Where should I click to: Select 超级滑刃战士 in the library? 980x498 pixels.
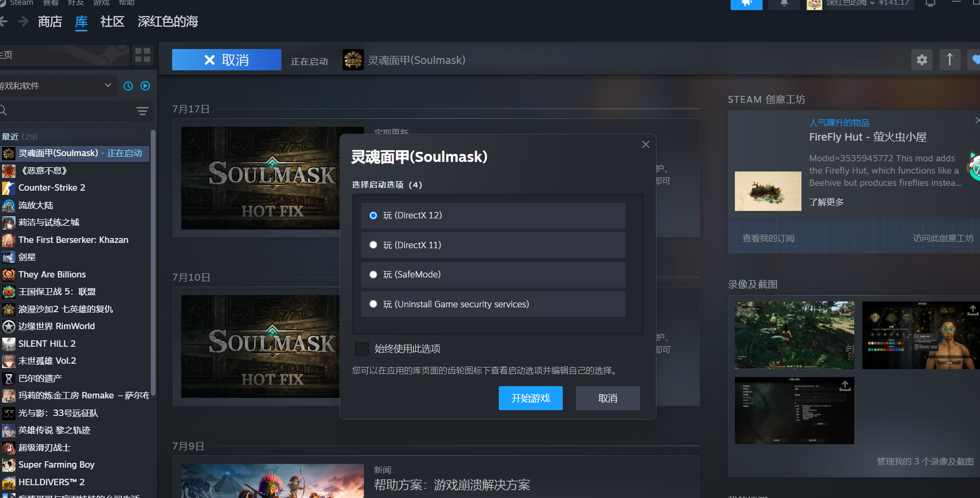point(75,448)
